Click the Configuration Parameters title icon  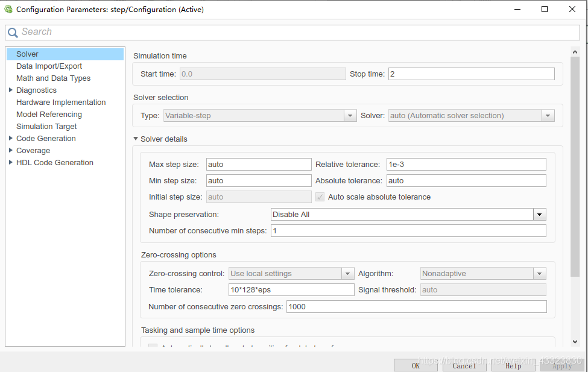point(8,10)
